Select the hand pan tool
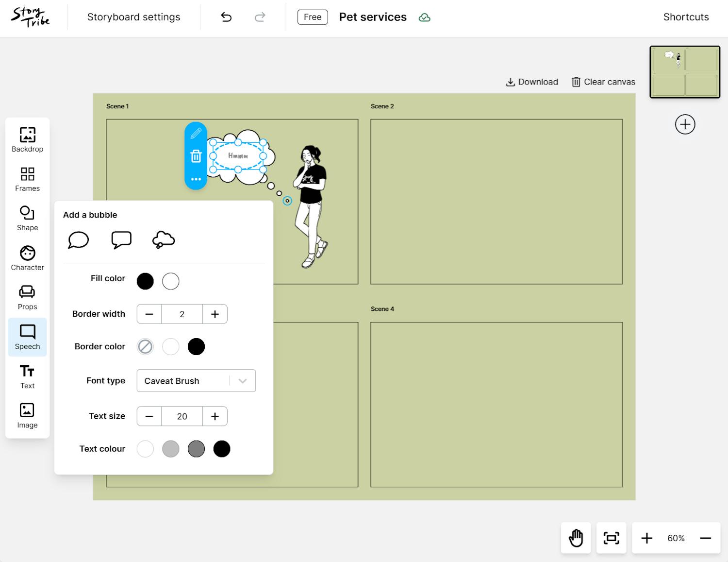The image size is (728, 562). 576,538
